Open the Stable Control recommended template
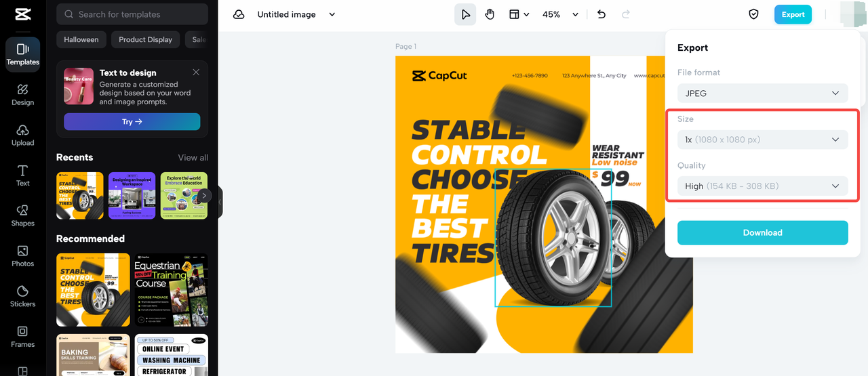Image resolution: width=868 pixels, height=376 pixels. 93,290
